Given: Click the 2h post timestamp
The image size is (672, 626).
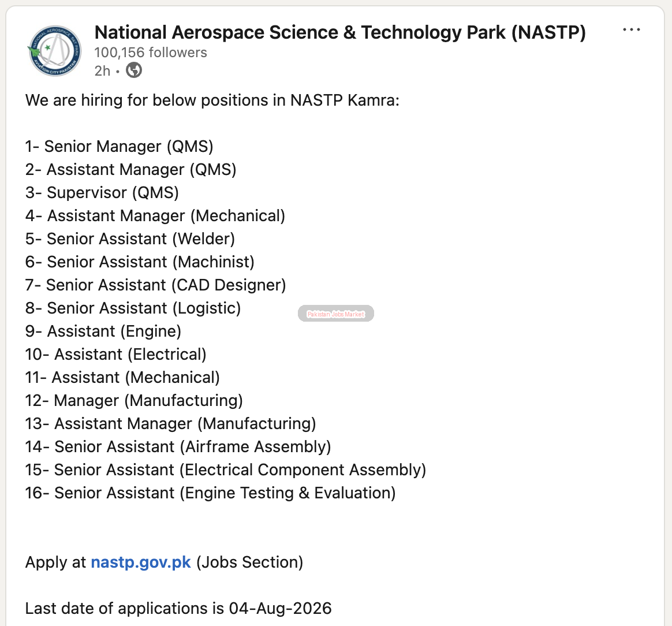Looking at the screenshot, I should (102, 71).
